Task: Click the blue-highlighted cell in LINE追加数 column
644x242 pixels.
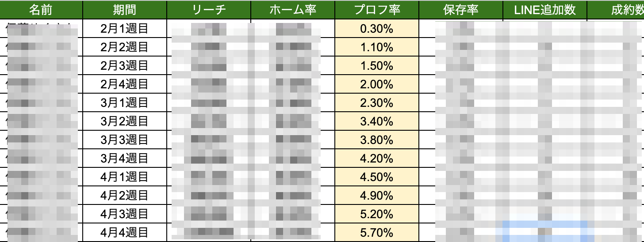Action: point(545,232)
